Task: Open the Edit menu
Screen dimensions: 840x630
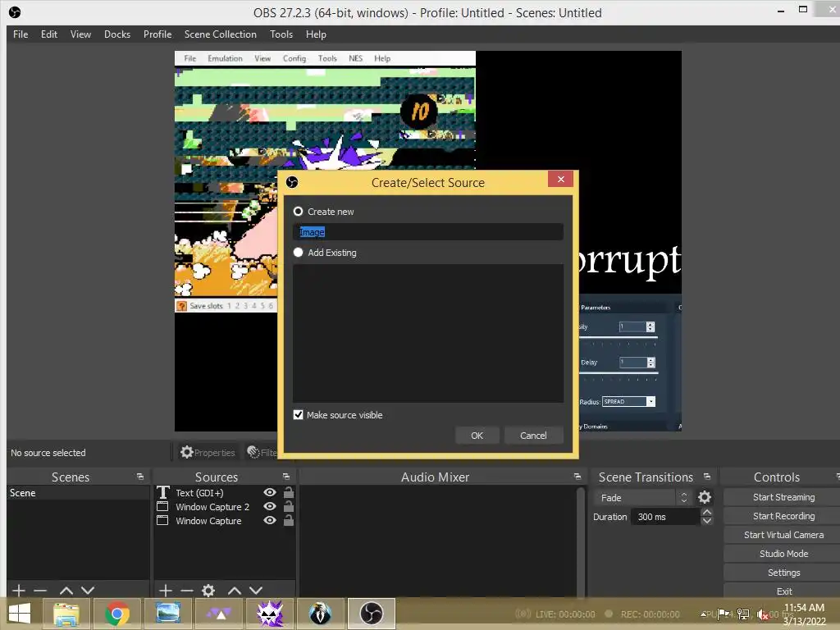Action: point(48,34)
